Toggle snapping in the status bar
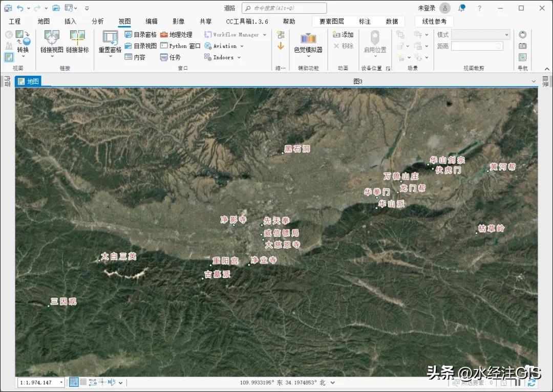This screenshot has height=392, width=553. point(74,382)
